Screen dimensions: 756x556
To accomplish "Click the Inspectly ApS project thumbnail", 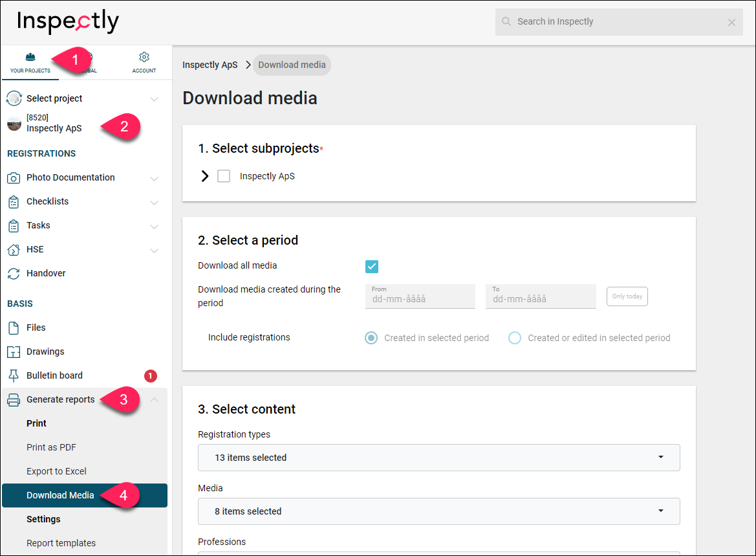I will (14, 124).
